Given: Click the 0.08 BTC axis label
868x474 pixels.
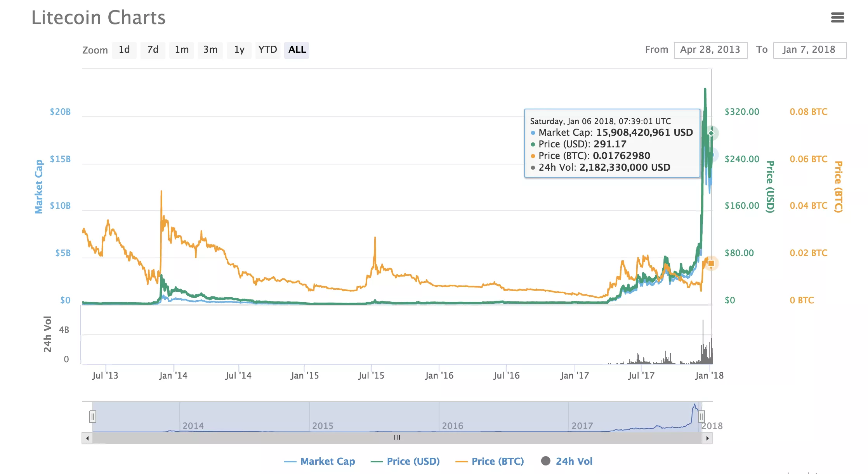Looking at the screenshot, I should click(x=809, y=112).
